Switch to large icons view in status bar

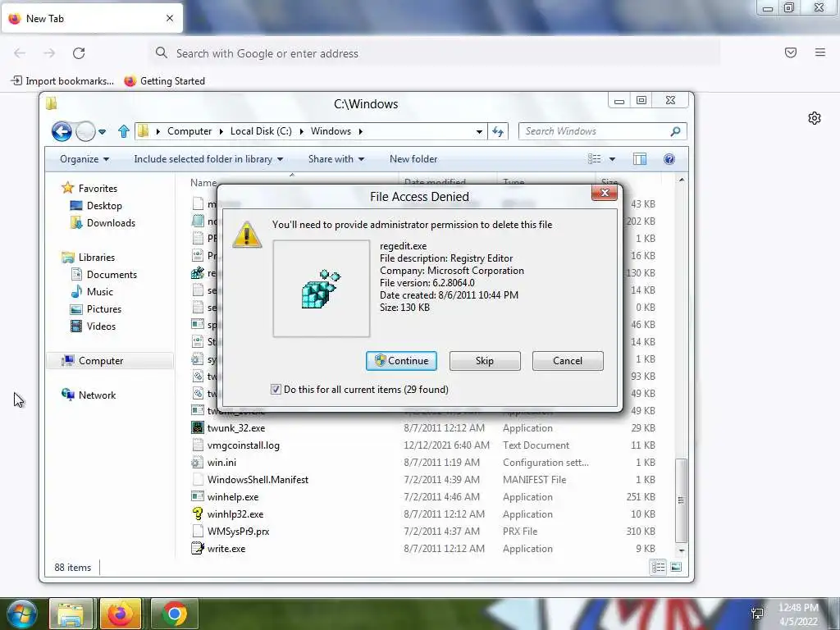click(x=676, y=567)
